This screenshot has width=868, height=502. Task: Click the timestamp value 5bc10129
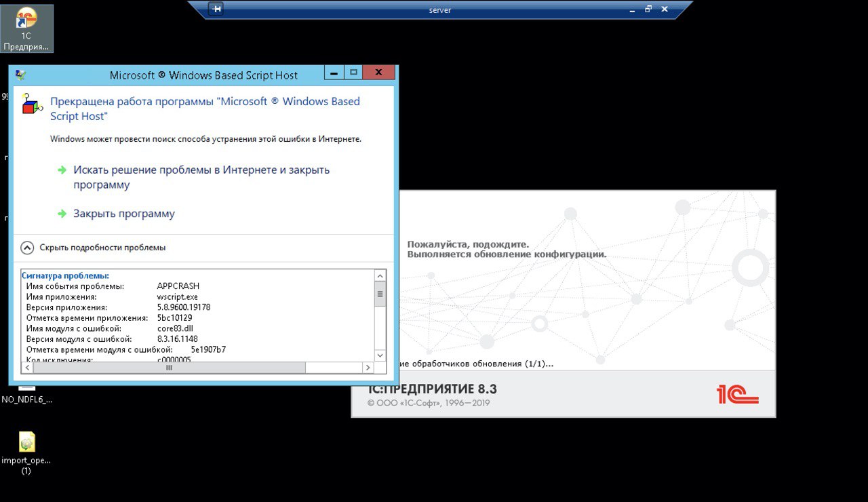(x=175, y=317)
